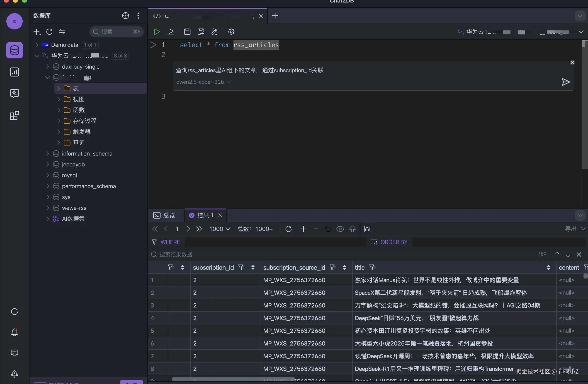
Task: Open the 1000 page size dropdown
Action: tap(220, 229)
